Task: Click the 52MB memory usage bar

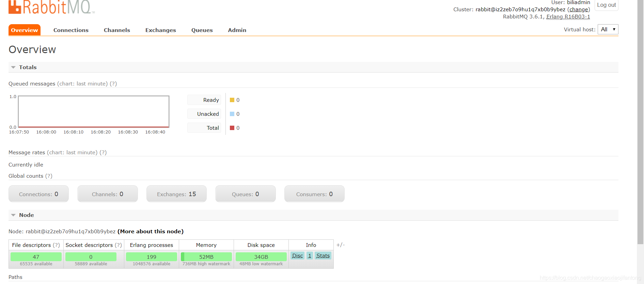Action: tap(206, 257)
